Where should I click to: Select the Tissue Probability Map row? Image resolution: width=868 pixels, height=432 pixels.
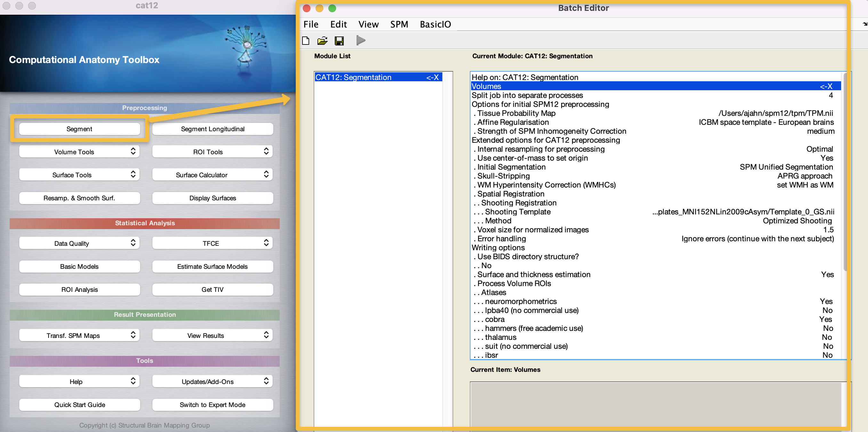tap(656, 113)
